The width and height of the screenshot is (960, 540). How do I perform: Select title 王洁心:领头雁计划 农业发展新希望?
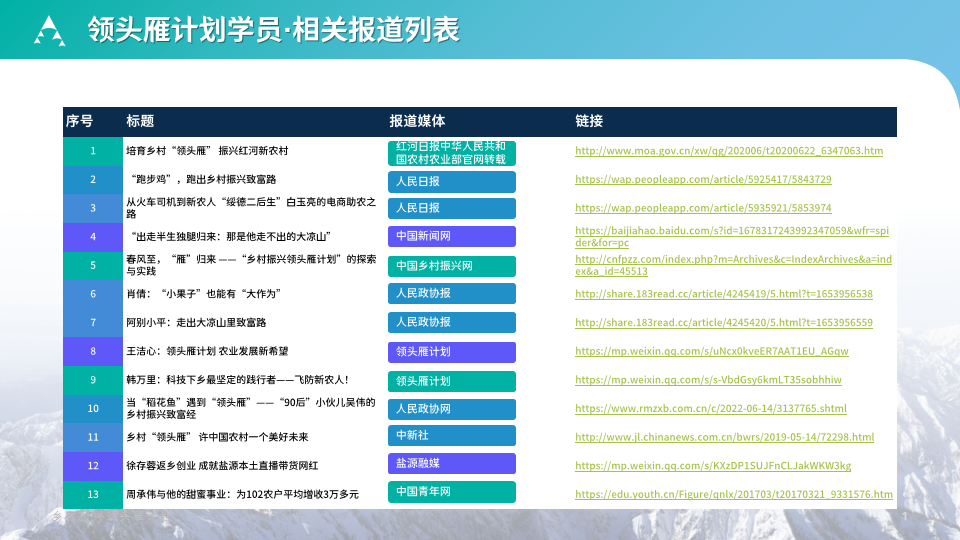click(x=207, y=351)
